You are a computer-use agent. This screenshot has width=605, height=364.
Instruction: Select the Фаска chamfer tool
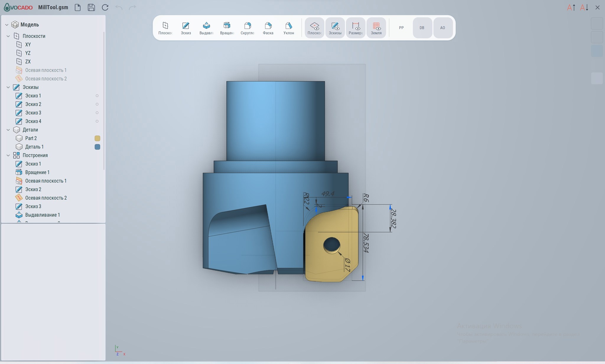tap(268, 28)
